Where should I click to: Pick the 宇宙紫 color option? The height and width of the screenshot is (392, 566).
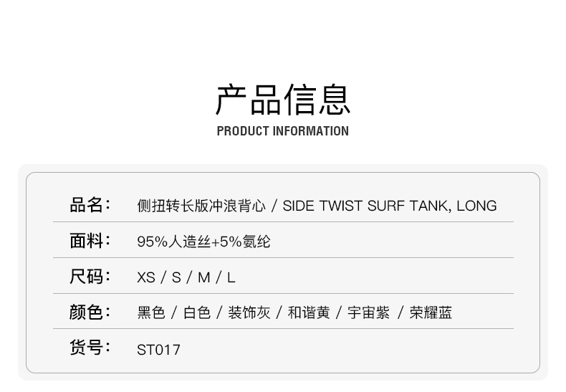click(368, 313)
